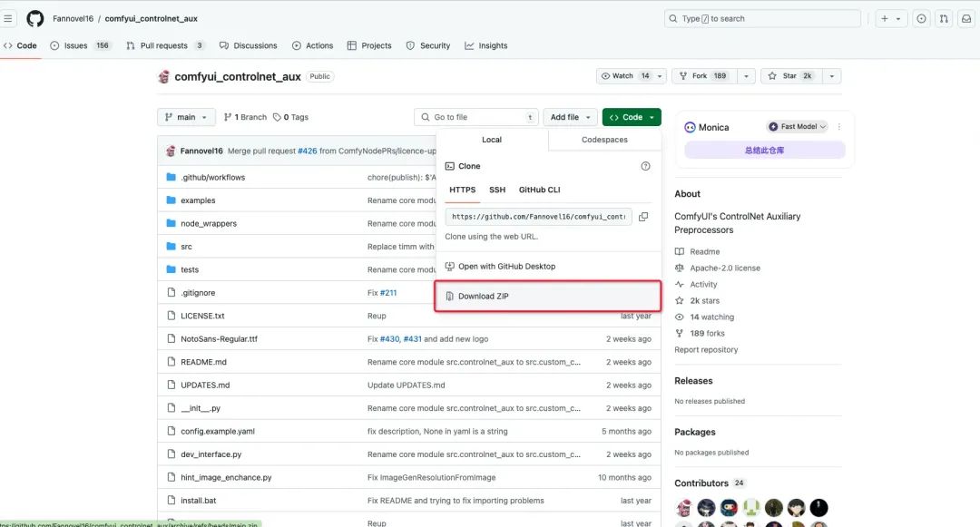980x527 pixels.
Task: Select the Codespaces tab in Code popup
Action: [x=604, y=140]
